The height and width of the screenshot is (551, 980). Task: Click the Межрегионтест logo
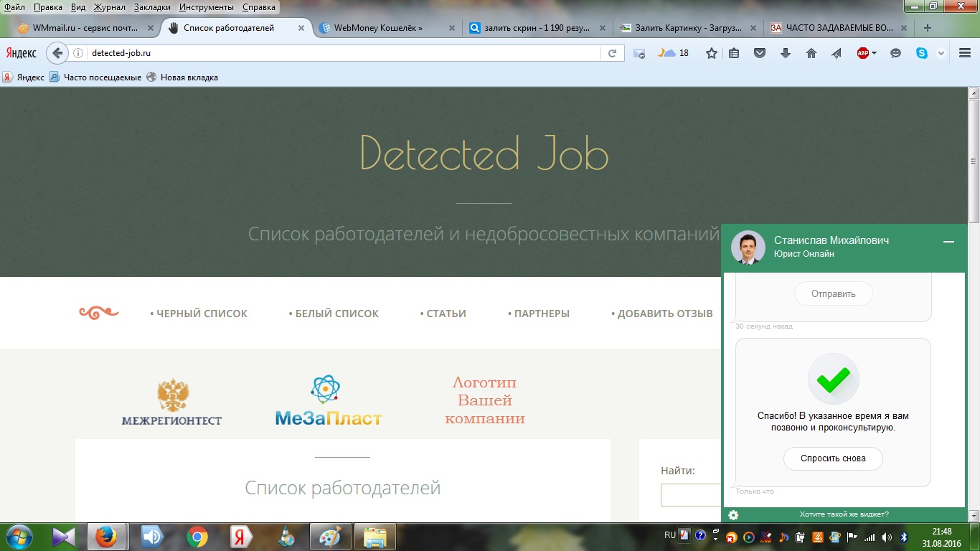point(172,402)
